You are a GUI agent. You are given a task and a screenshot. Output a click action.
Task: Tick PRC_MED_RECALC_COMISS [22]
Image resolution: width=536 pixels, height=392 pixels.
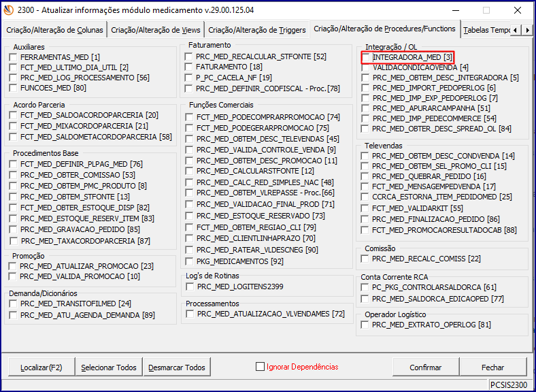365,259
